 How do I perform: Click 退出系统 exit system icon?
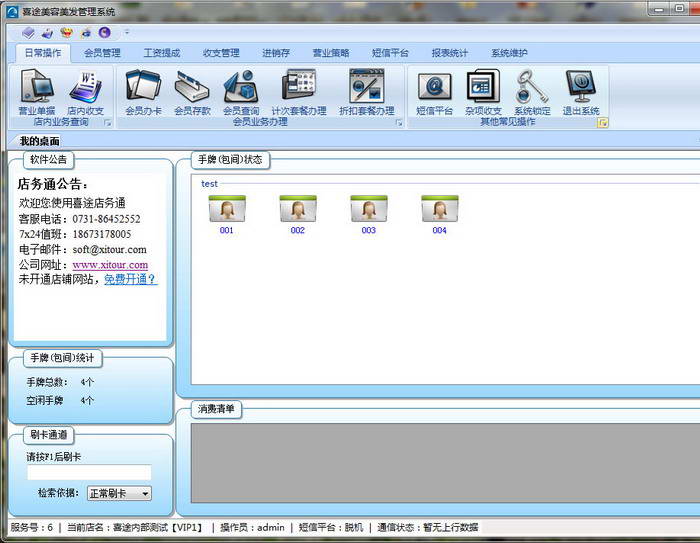coord(581,92)
